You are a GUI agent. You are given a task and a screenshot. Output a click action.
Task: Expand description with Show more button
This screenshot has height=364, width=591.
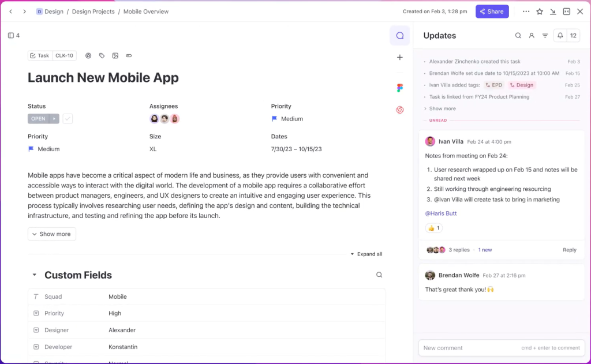click(51, 234)
